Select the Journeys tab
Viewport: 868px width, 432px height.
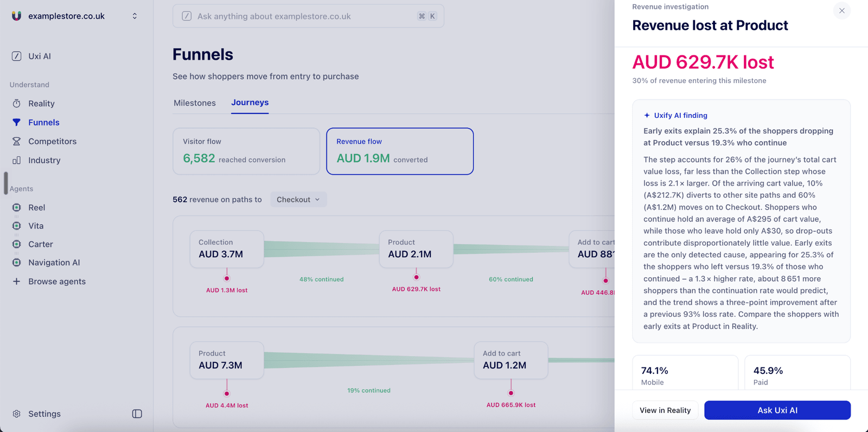click(250, 103)
